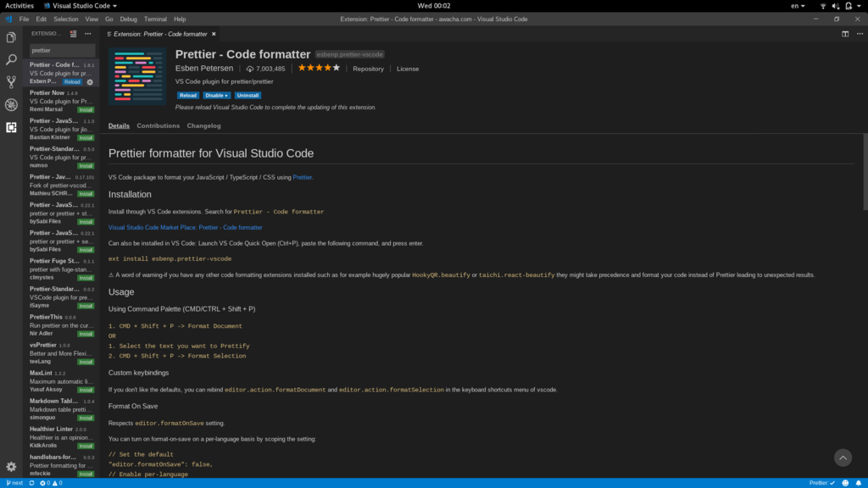The image size is (868, 488).
Task: Install the MaxLint extension
Action: [x=86, y=390]
